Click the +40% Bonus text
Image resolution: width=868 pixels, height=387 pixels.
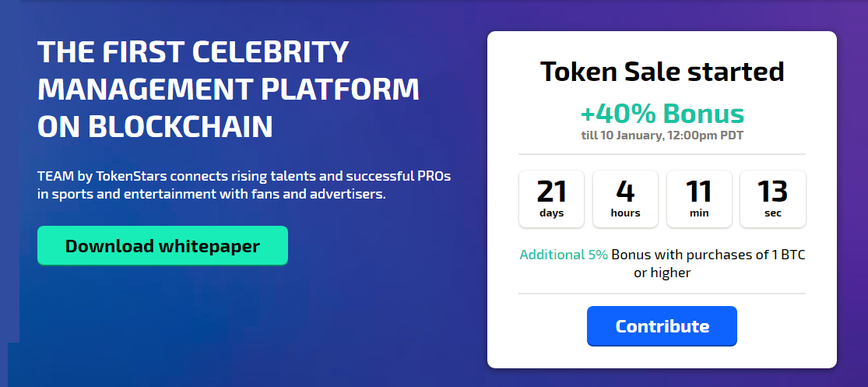(662, 114)
